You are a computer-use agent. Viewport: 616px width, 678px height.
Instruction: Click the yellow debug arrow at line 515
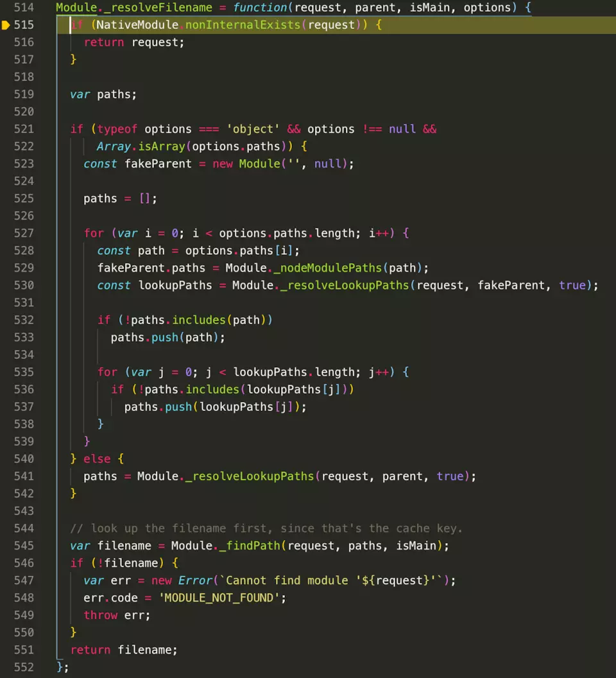coord(6,26)
